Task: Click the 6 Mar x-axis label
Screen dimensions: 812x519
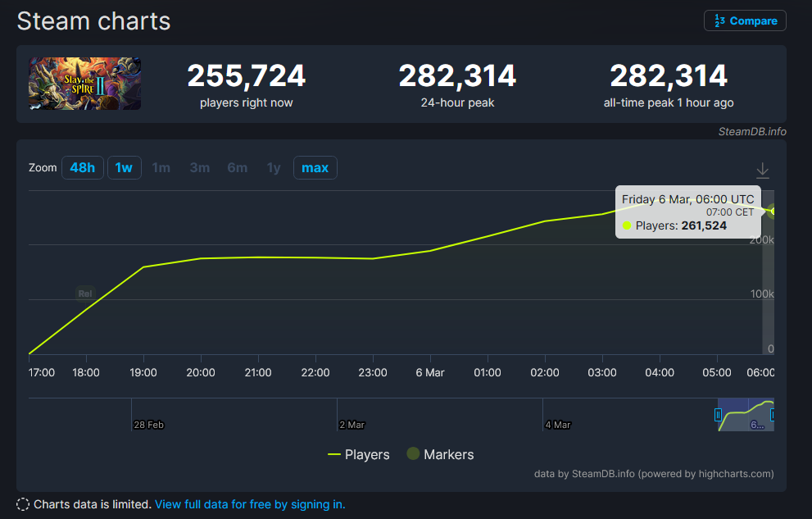Action: (x=430, y=372)
